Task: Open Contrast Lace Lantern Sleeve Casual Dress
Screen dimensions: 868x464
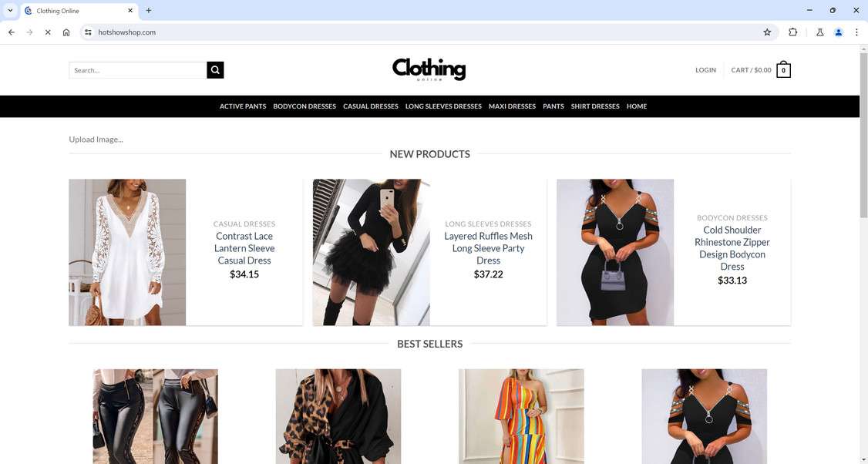Action: pyautogui.click(x=244, y=248)
